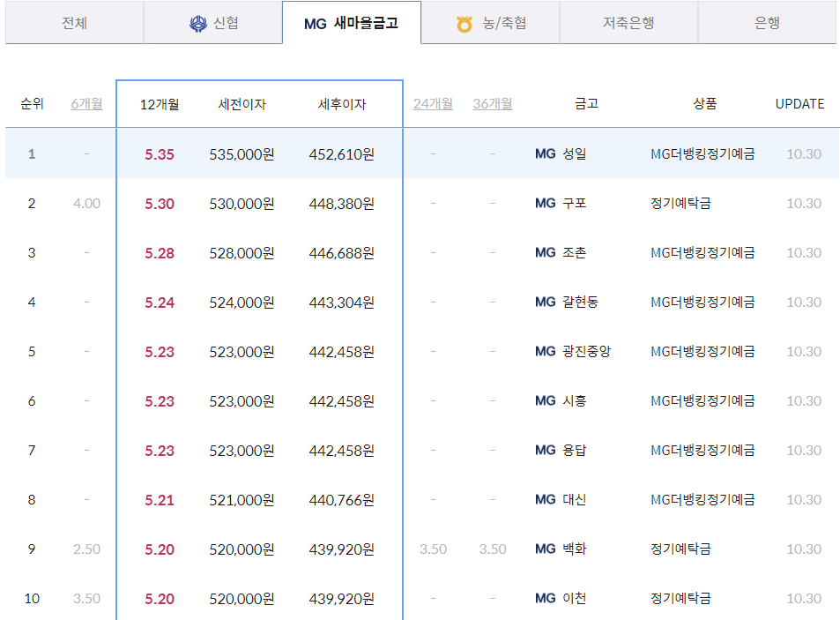The width and height of the screenshot is (840, 620).
Task: Click the 세후이자 column header
Action: coord(342,104)
